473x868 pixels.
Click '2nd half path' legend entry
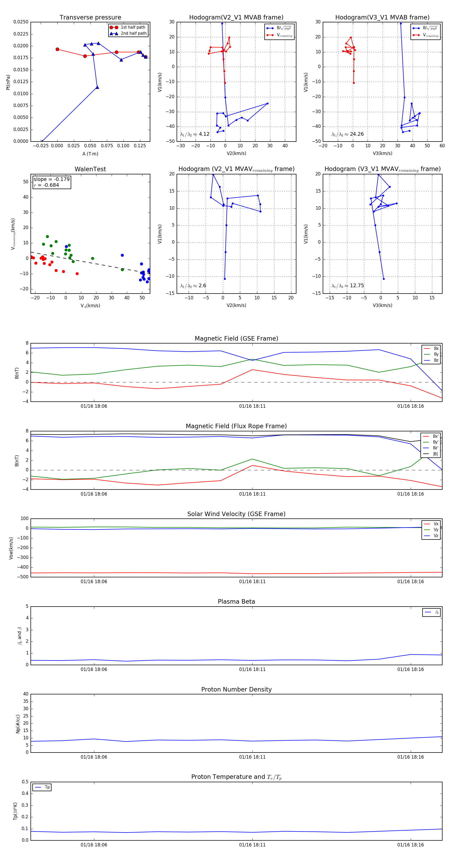coord(128,33)
